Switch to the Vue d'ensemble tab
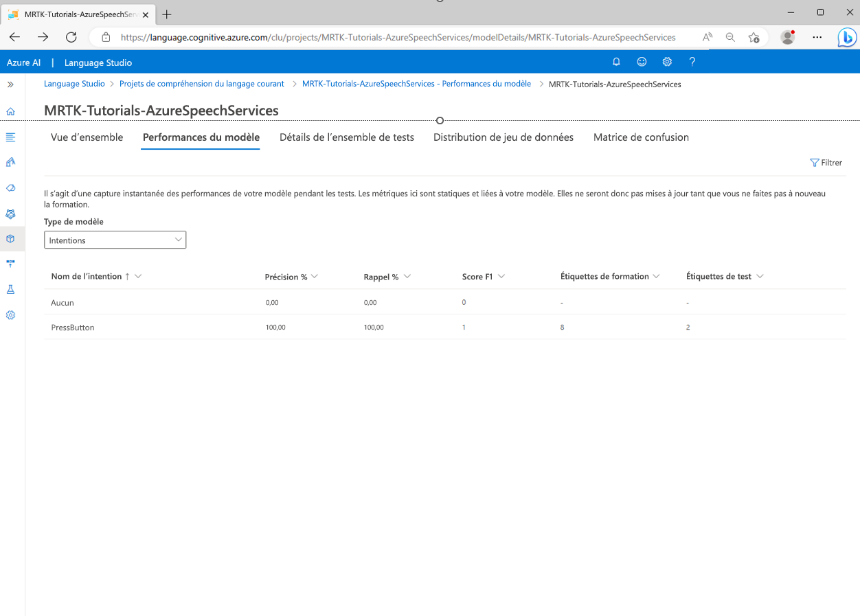The image size is (860, 616). pyautogui.click(x=87, y=137)
